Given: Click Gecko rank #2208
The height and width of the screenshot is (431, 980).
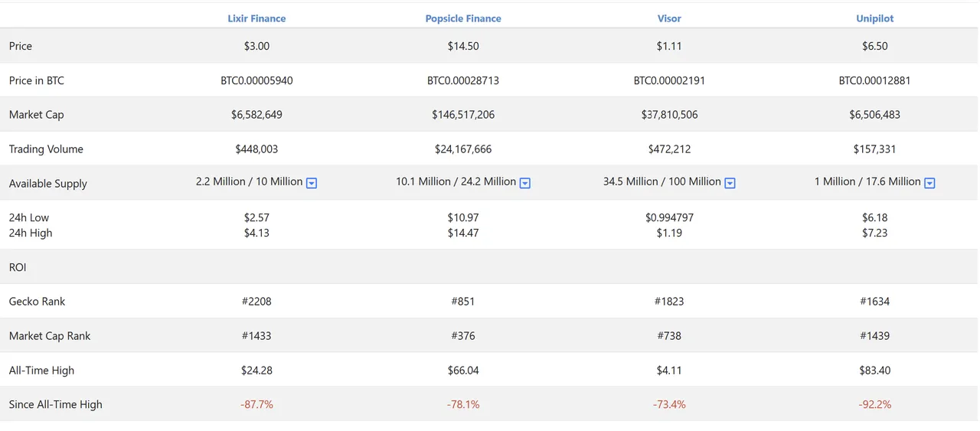Looking at the screenshot, I should (256, 302).
